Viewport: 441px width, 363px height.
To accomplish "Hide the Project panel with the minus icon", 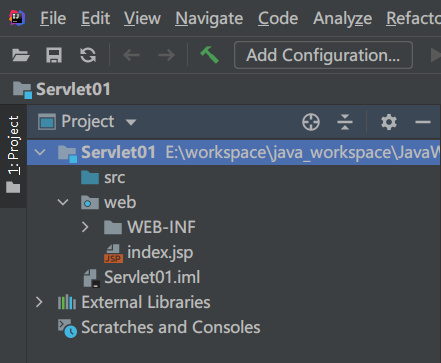I will [423, 122].
